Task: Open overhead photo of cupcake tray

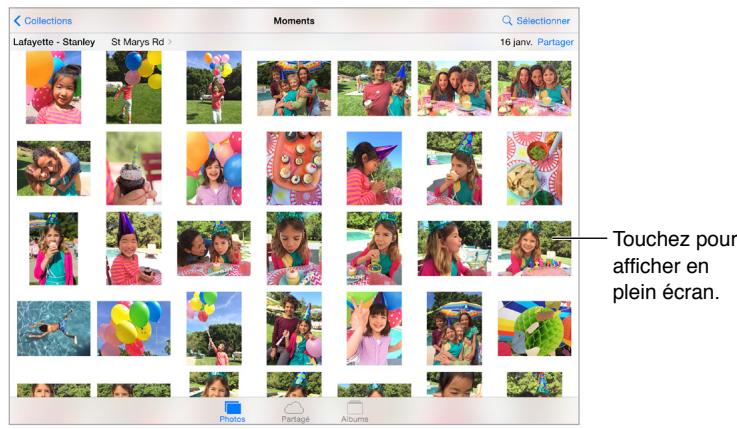Action: (294, 168)
